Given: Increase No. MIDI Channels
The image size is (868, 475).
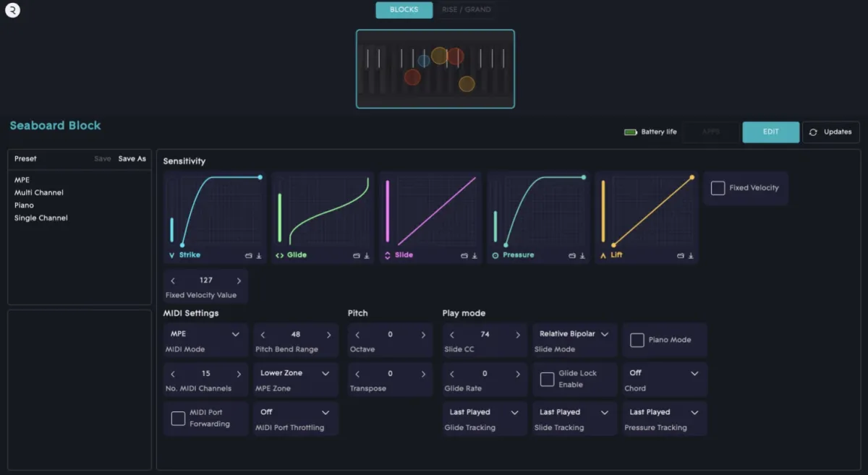Looking at the screenshot, I should (x=239, y=374).
